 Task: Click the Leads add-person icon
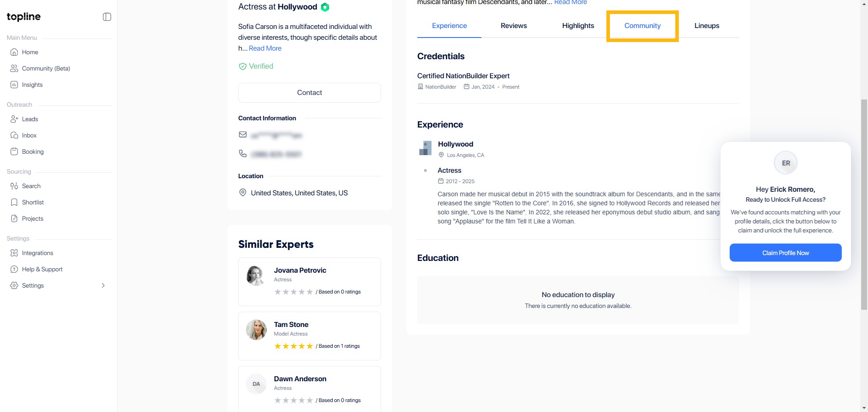coord(14,119)
